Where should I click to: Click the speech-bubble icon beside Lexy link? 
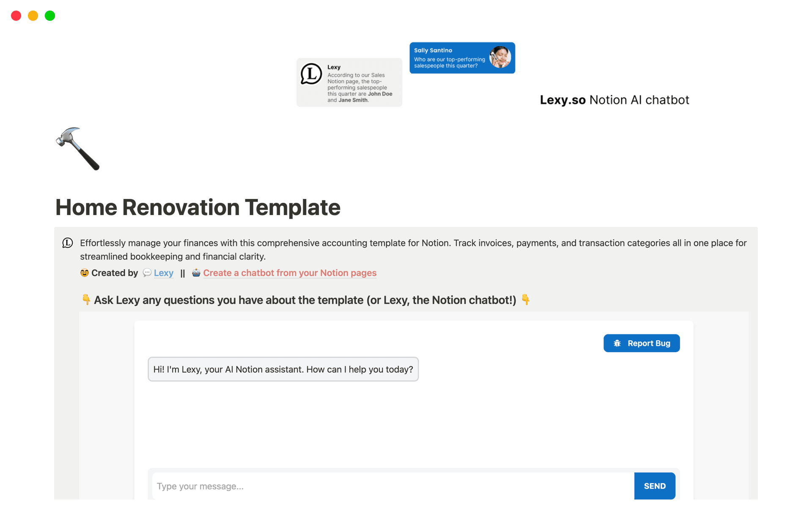click(x=147, y=273)
